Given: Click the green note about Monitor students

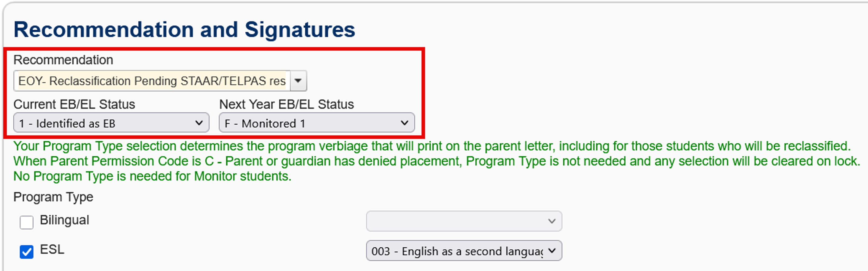Looking at the screenshot, I should click(x=152, y=176).
